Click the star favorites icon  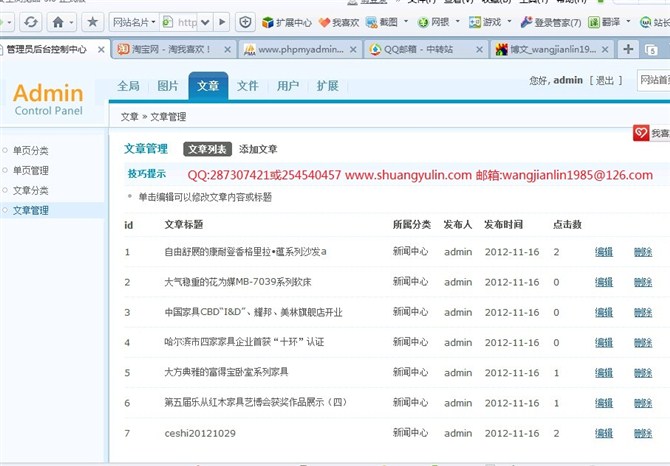tap(92, 22)
